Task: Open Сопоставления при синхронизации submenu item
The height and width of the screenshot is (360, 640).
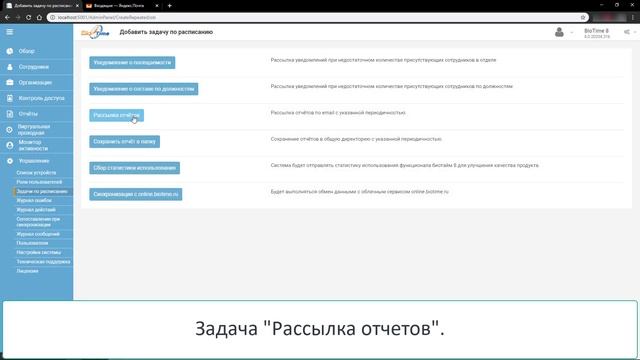Action: pos(38,222)
